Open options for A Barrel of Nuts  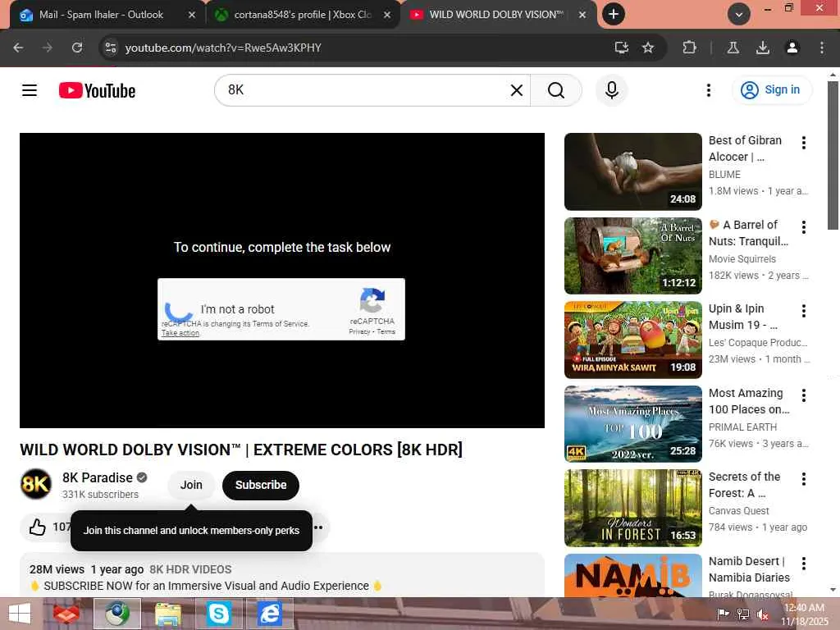coord(804,227)
